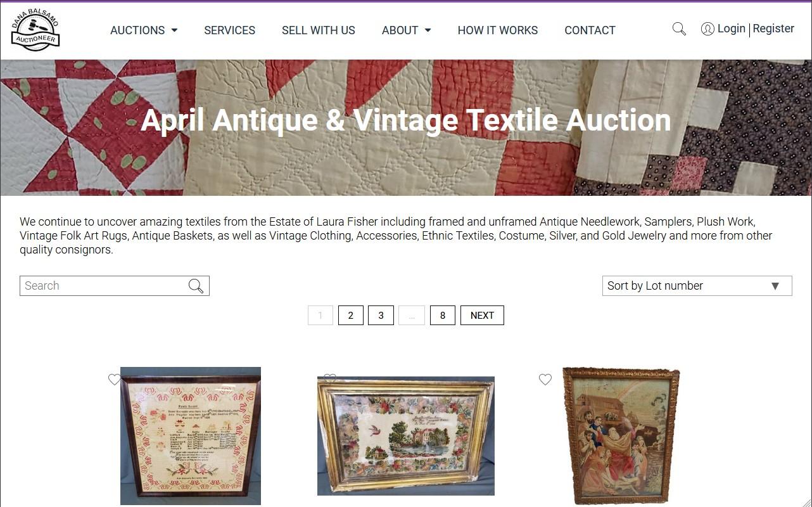Open the How It Works page
Viewport: 812px width, 507px height.
(497, 30)
